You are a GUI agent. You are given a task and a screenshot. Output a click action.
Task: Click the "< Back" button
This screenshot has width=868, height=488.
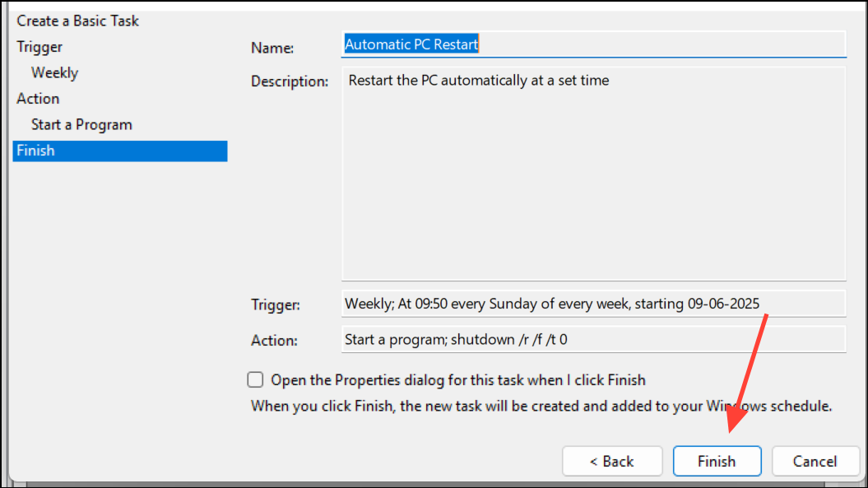612,461
